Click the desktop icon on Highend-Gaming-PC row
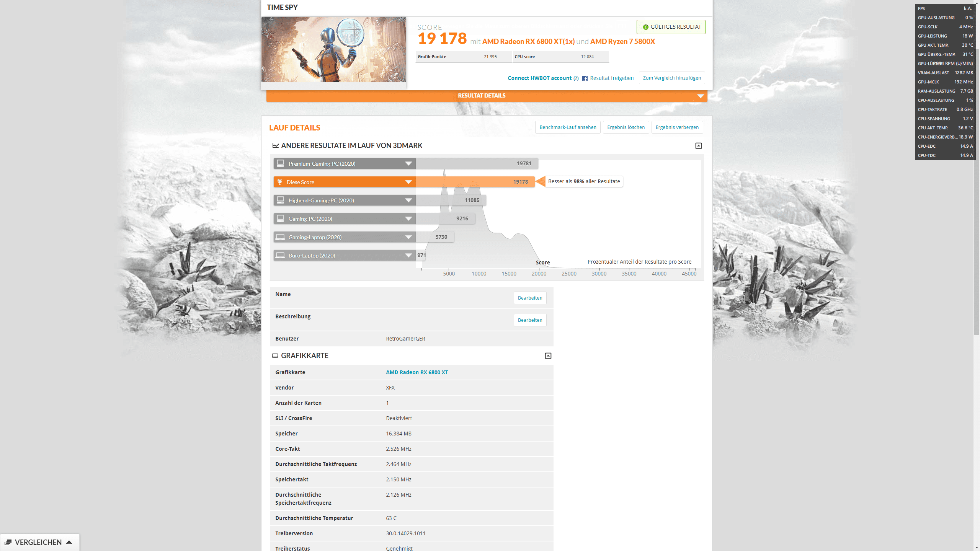This screenshot has height=551, width=980. pos(280,200)
